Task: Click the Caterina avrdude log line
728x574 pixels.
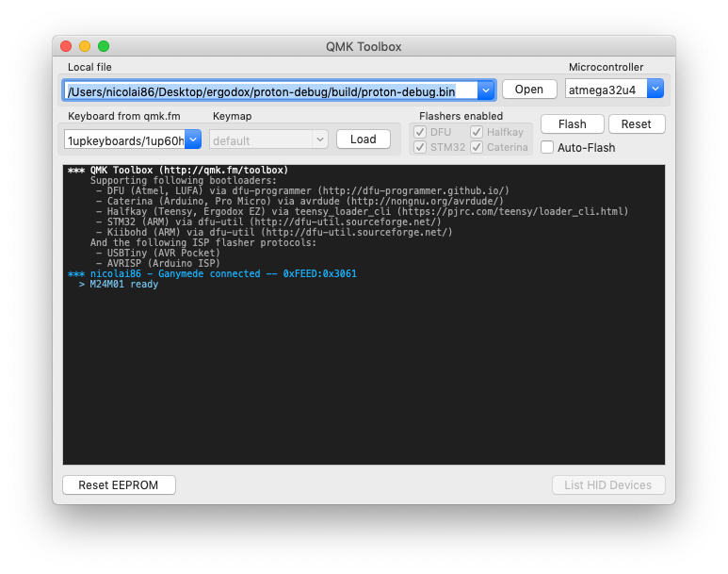Action: pos(299,202)
